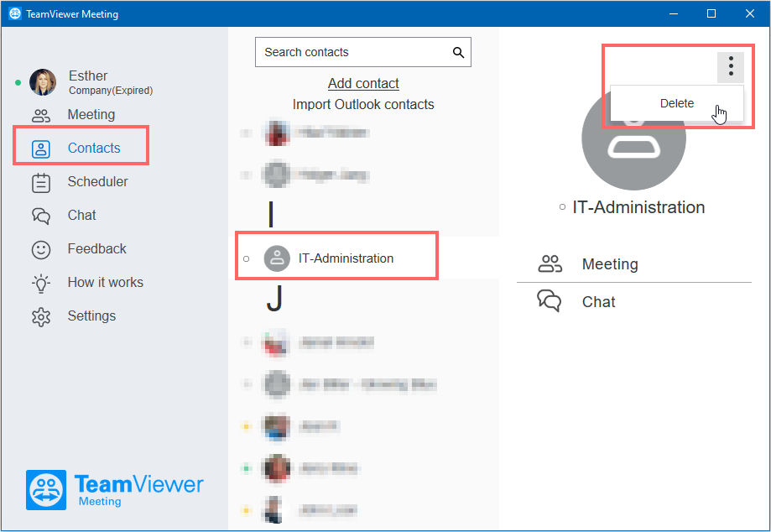Click the search magnifier icon

458,53
